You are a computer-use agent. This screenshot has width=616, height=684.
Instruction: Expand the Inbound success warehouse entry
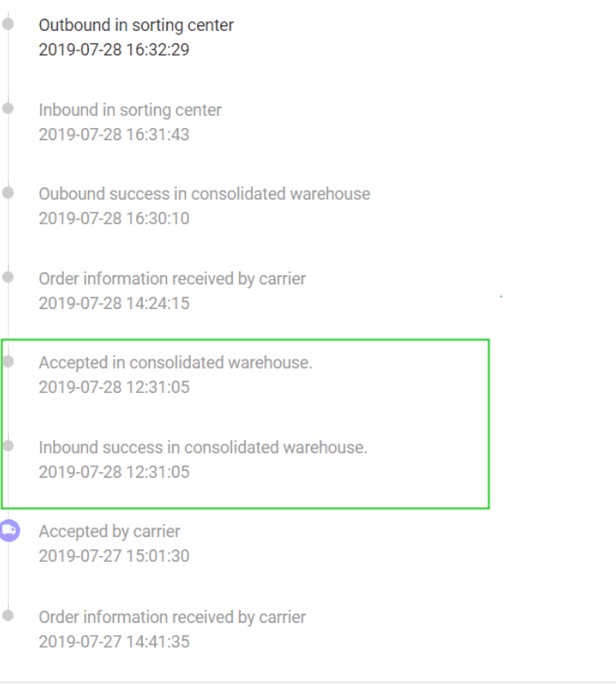pyautogui.click(x=204, y=447)
